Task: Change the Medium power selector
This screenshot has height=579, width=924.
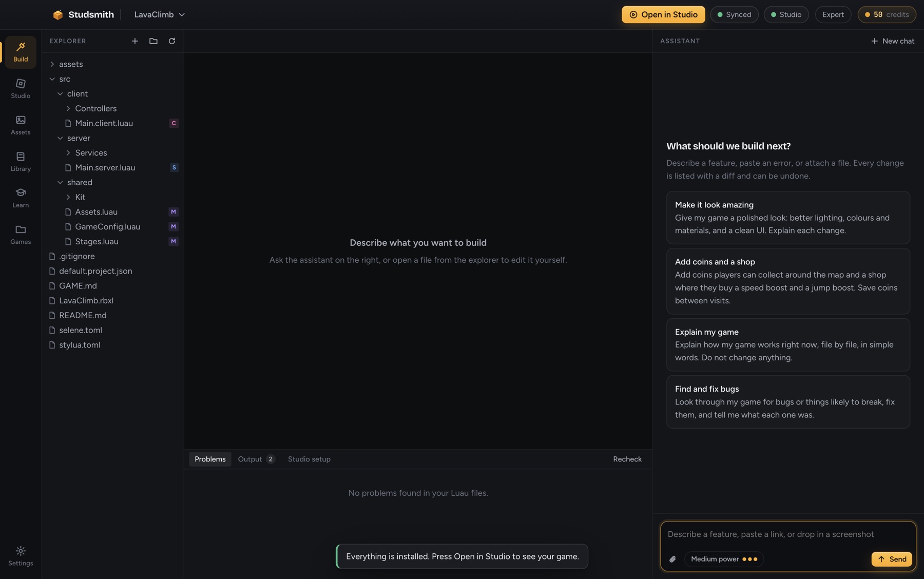Action: click(x=724, y=559)
